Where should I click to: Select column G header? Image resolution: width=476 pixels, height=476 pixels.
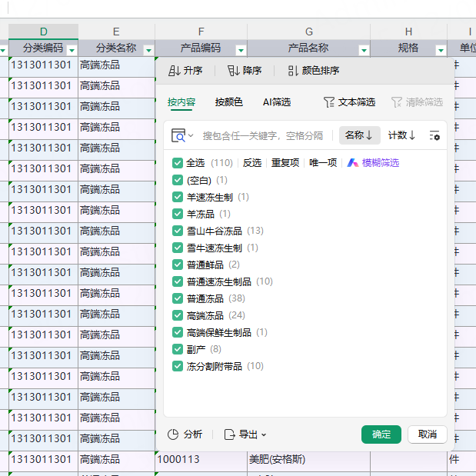pos(308,32)
